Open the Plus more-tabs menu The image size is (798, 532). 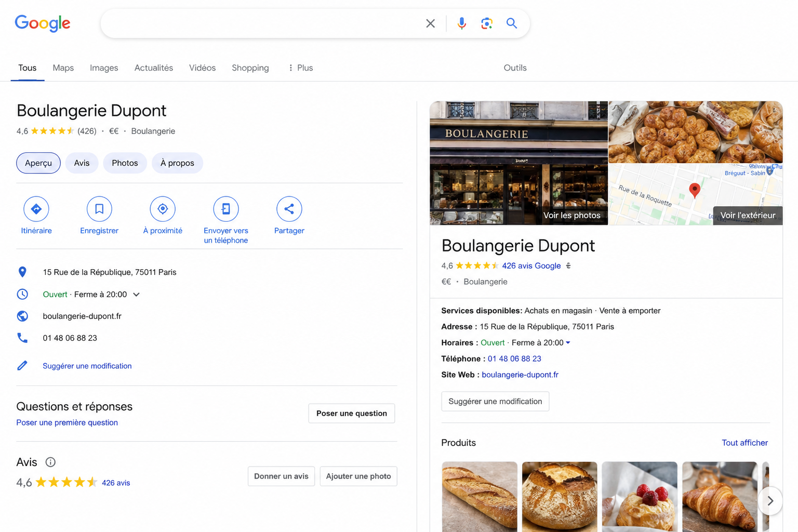pos(300,68)
